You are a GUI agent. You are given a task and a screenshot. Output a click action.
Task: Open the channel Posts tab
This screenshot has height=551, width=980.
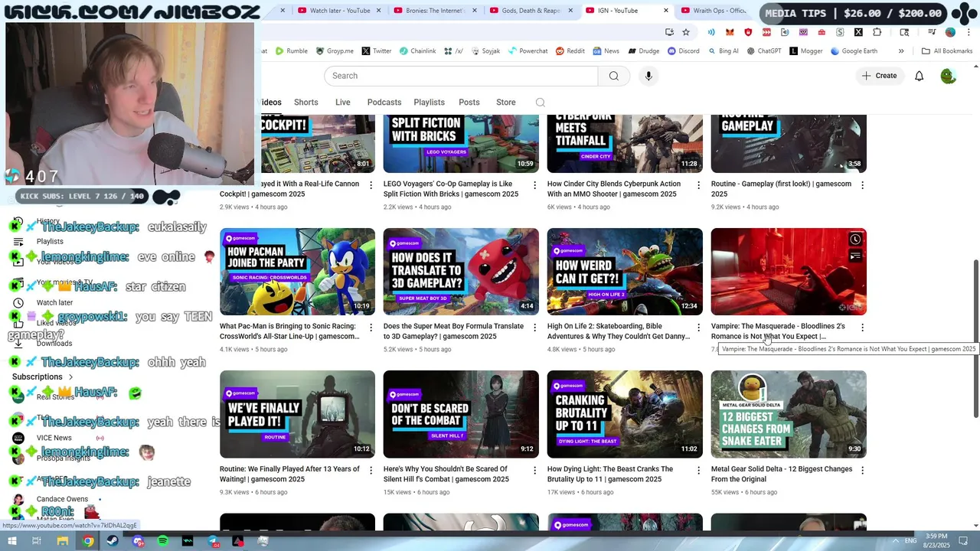469,103
